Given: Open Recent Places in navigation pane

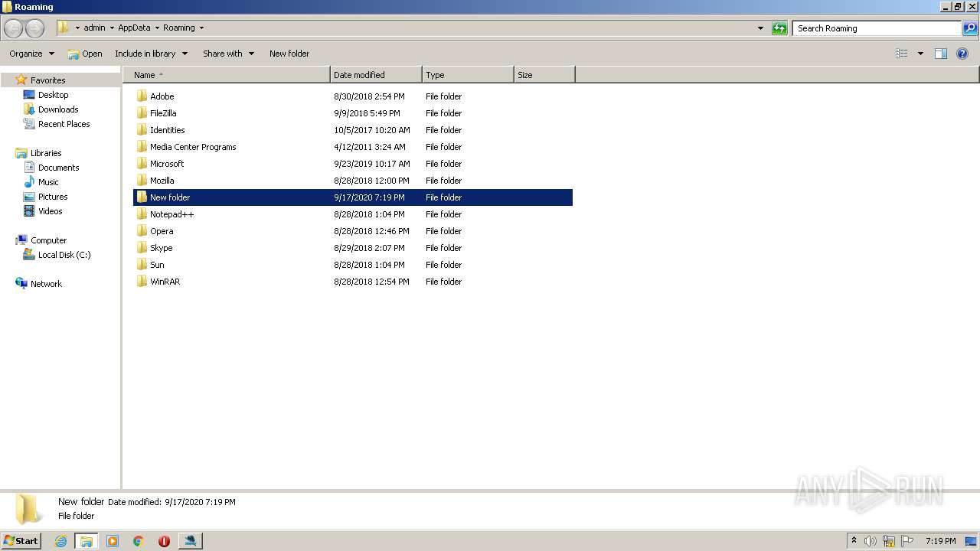Looking at the screenshot, I should (64, 124).
